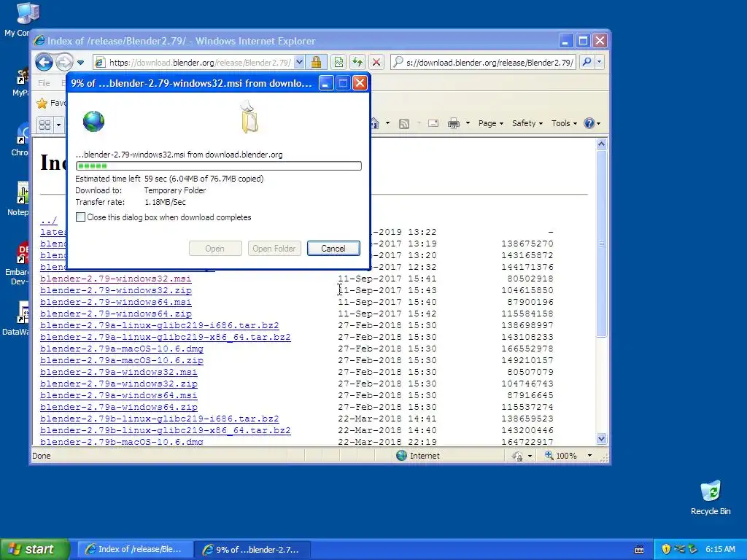The height and width of the screenshot is (560, 747).
Task: Open blender-2.79-windows64.msi link
Action: click(x=116, y=302)
